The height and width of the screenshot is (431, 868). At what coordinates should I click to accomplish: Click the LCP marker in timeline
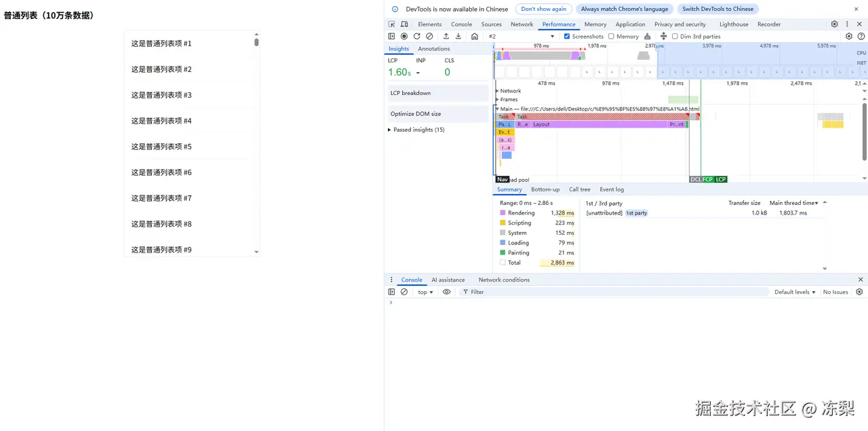point(721,179)
